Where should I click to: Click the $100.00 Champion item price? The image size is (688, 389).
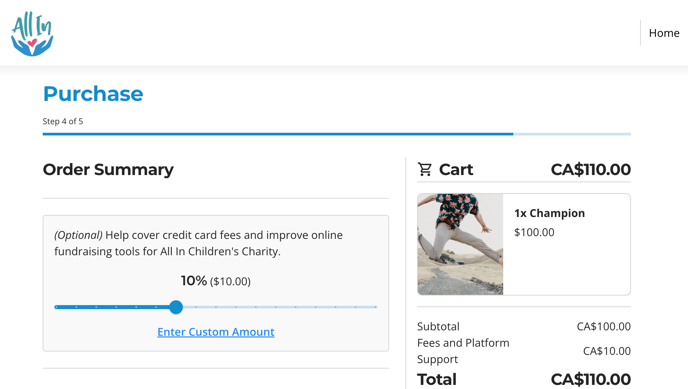[x=534, y=232]
